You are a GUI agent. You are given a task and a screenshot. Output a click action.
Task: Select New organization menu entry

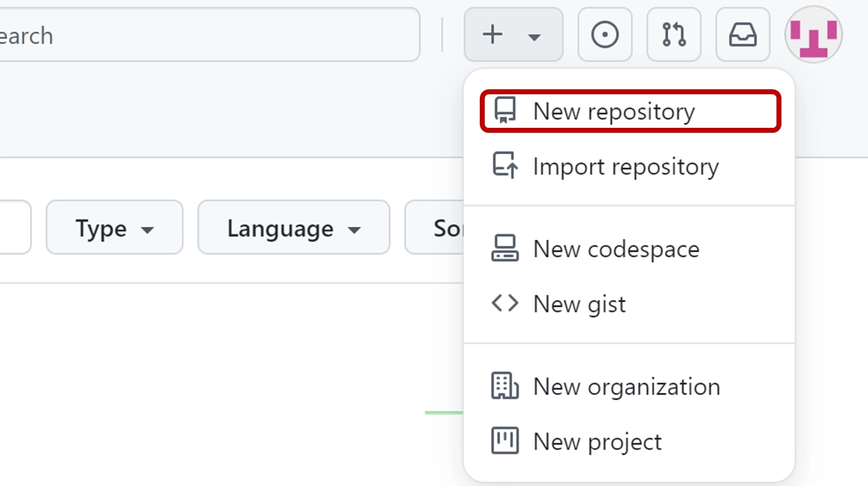coord(626,387)
